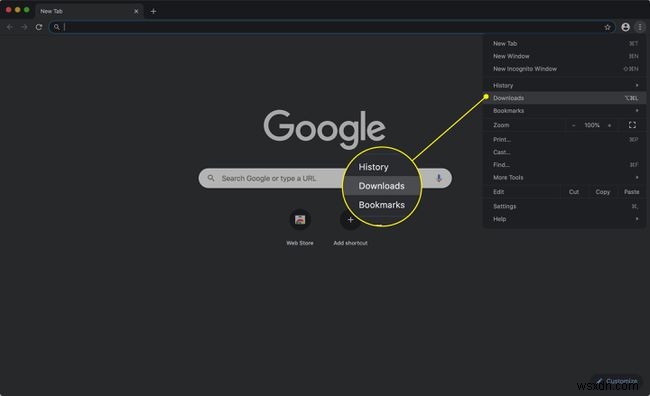This screenshot has width=650, height=396.
Task: Click the 100% zoom level value
Action: coord(592,125)
